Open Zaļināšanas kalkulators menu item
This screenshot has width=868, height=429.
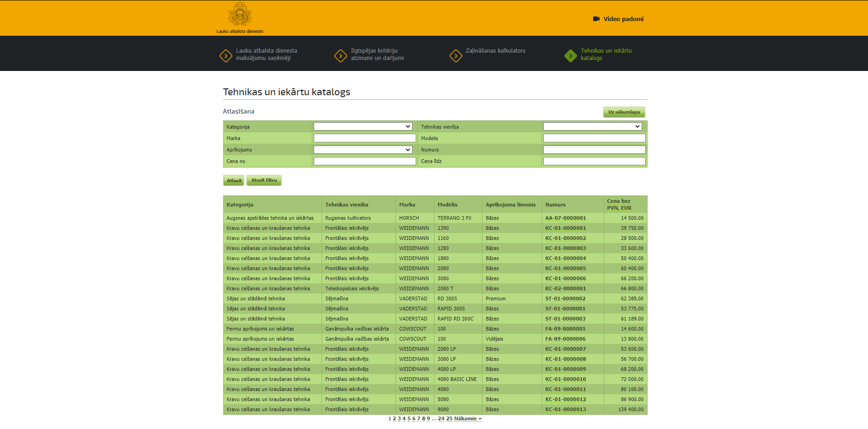coord(496,51)
